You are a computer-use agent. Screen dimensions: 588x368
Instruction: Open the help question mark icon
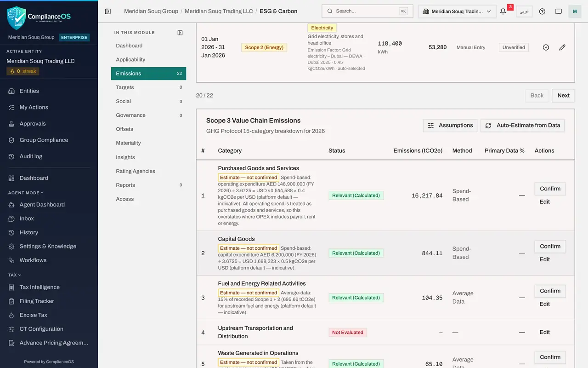[x=542, y=11]
